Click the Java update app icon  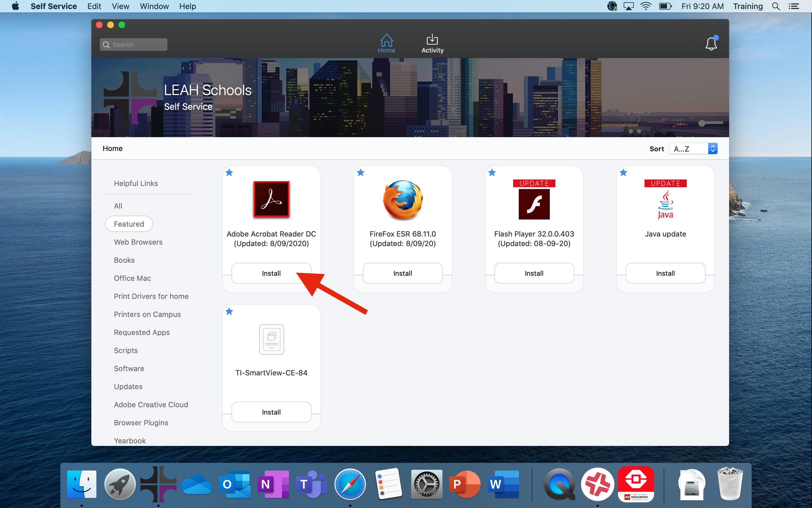click(x=665, y=200)
